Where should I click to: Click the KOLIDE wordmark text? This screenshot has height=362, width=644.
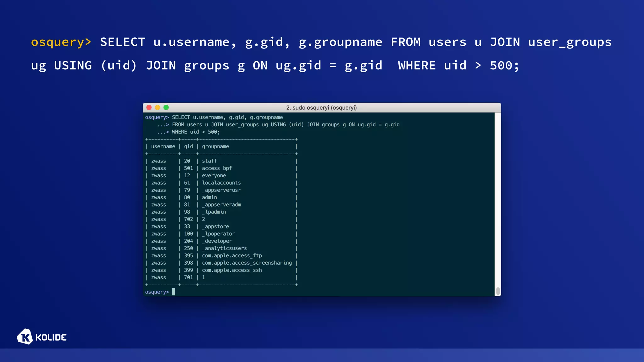51,337
